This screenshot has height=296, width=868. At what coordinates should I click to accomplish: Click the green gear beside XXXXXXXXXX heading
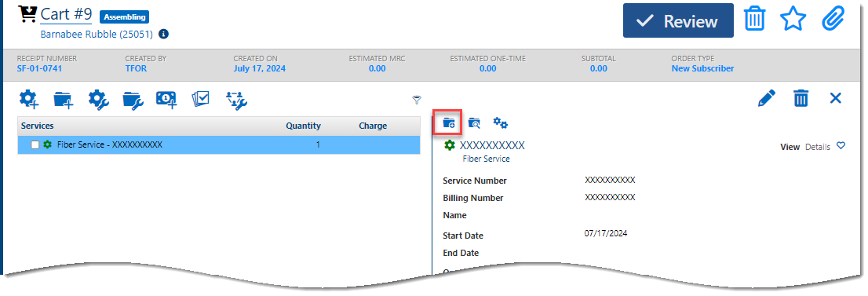[450, 145]
